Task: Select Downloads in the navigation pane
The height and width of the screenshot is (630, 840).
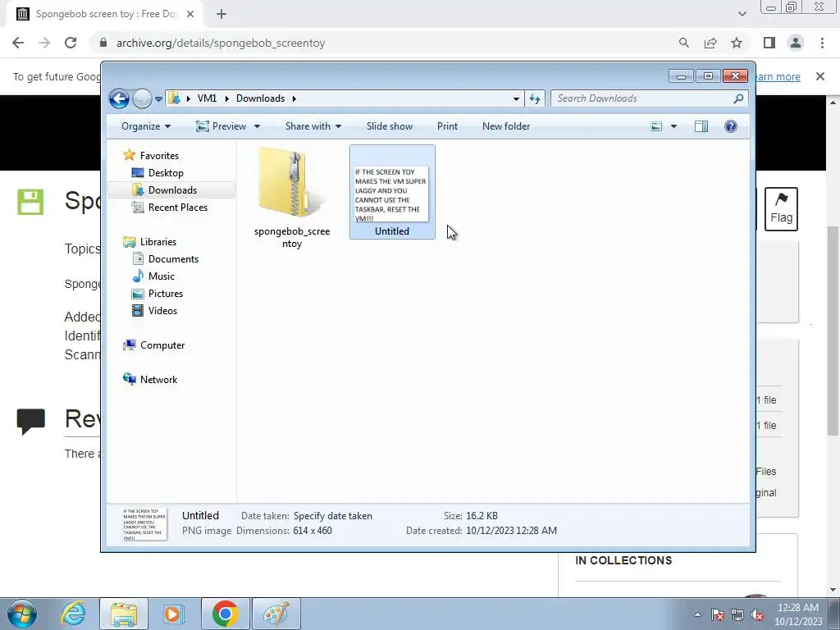Action: [172, 190]
